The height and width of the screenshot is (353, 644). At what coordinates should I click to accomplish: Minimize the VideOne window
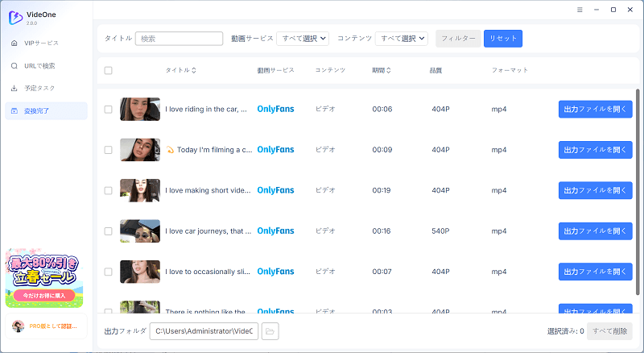click(597, 10)
